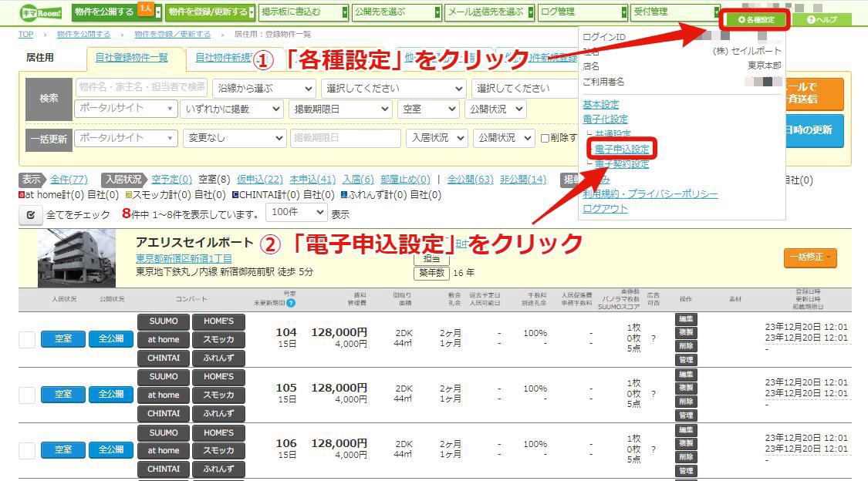Click the 複製 icon for room 106

tap(686, 443)
